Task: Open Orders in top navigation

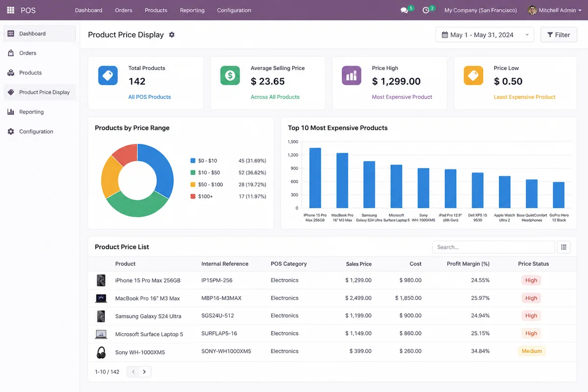Action: point(123,10)
